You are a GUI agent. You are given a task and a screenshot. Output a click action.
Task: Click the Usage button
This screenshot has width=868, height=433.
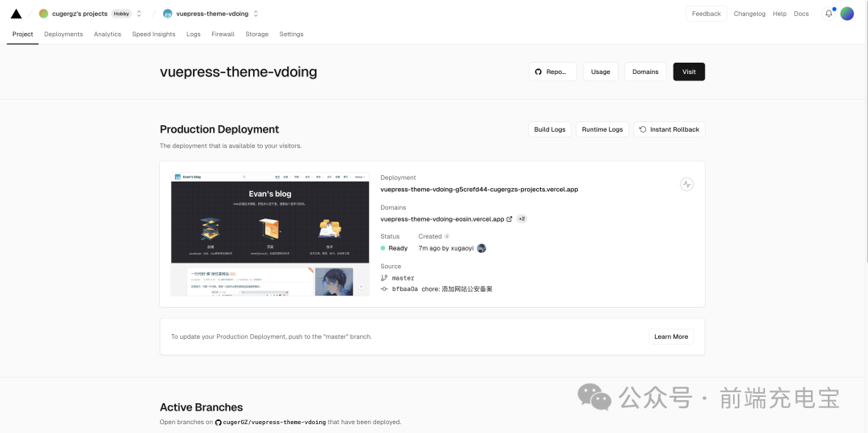pyautogui.click(x=600, y=71)
